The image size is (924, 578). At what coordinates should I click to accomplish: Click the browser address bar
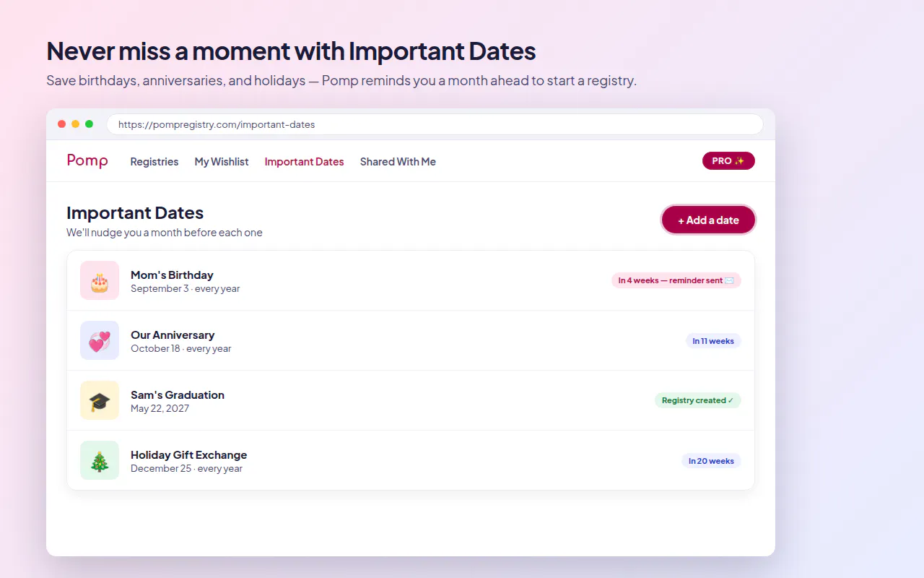[x=435, y=124]
